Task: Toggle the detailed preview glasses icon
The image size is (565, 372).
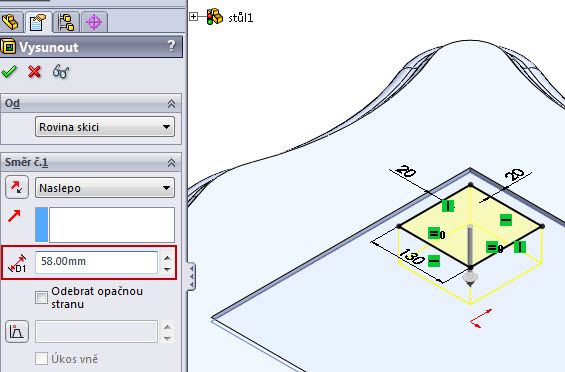Action: coord(61,72)
